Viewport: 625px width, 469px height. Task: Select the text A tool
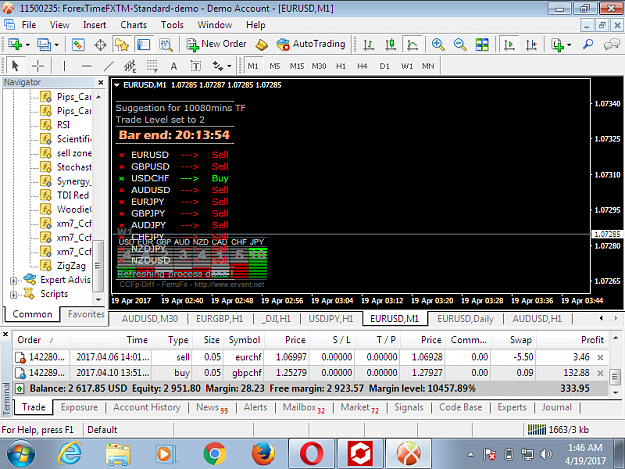tap(174, 66)
